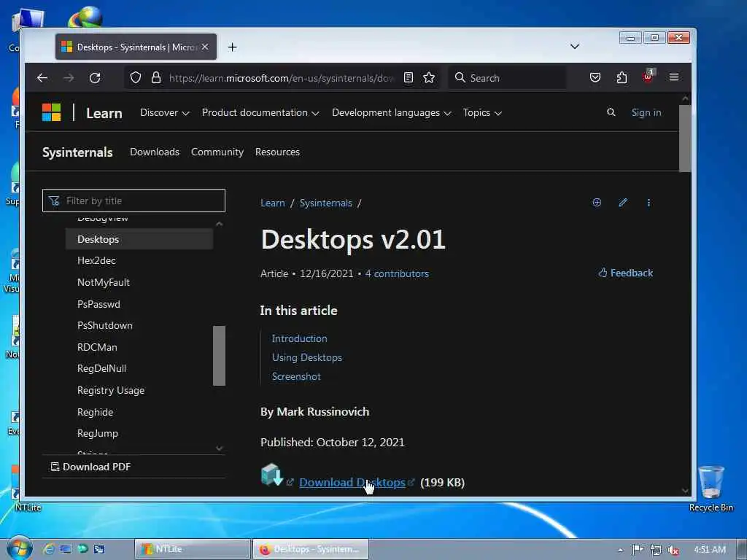Select PsPasswd in the sidebar
The width and height of the screenshot is (747, 560).
click(98, 304)
